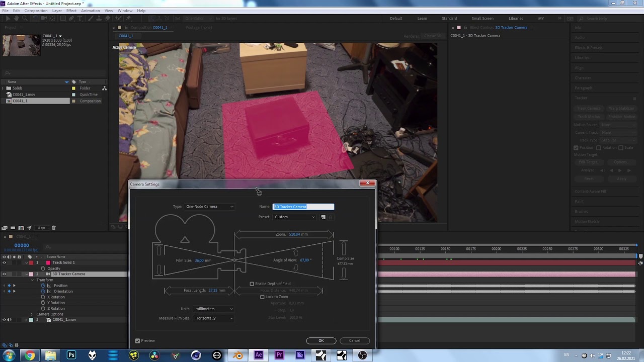This screenshot has width=644, height=362.
Task: Hide the Track Solid 1 layer
Action: 4,262
